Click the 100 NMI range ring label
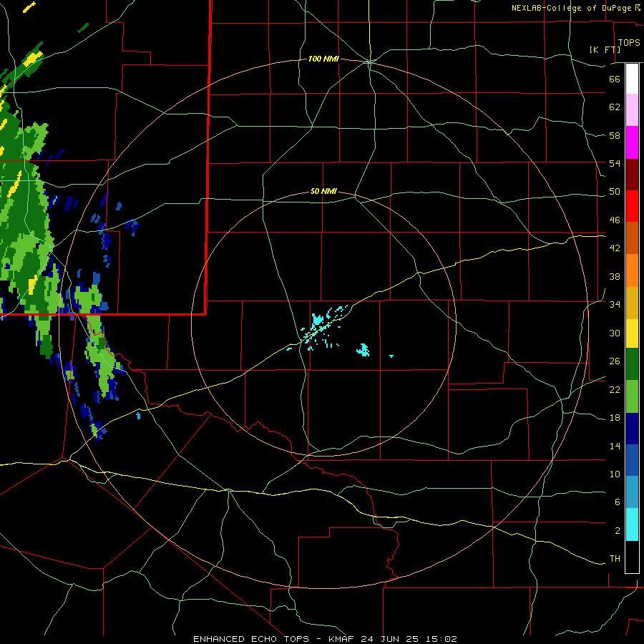644x644 pixels. coord(323,59)
